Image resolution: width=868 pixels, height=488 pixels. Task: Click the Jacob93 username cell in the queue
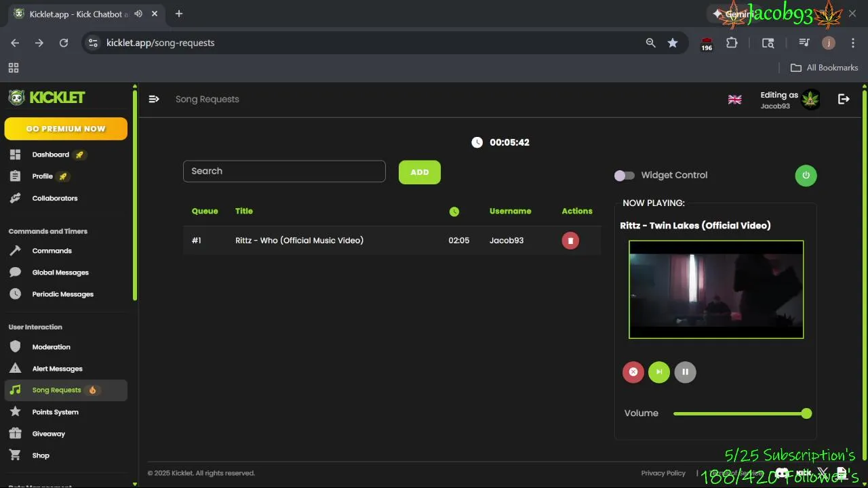click(x=507, y=241)
